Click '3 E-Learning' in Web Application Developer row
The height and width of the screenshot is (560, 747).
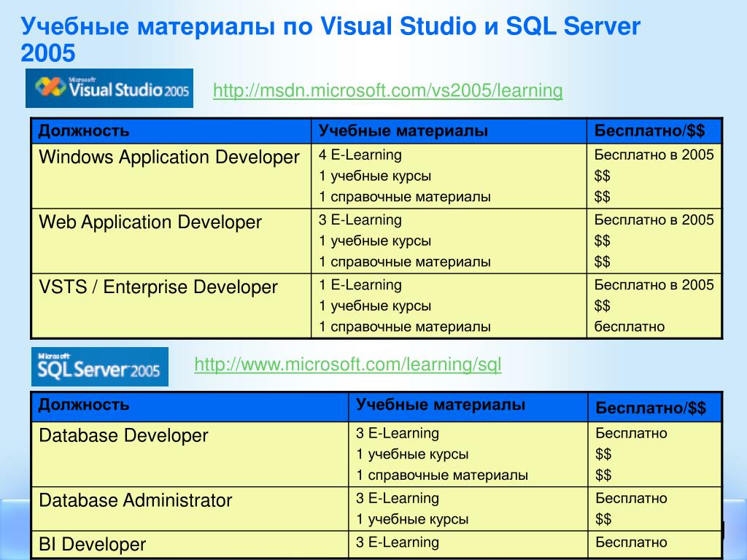click(360, 220)
